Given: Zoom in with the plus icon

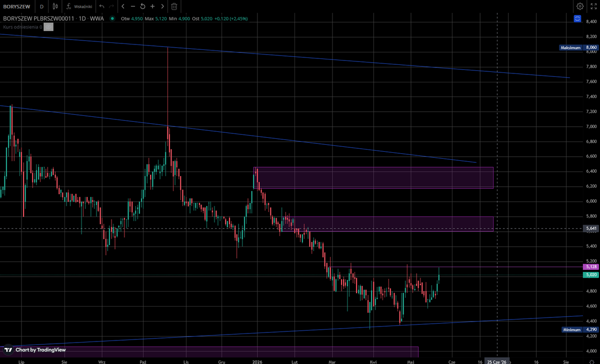Looking at the screenshot, I should 152,6.
